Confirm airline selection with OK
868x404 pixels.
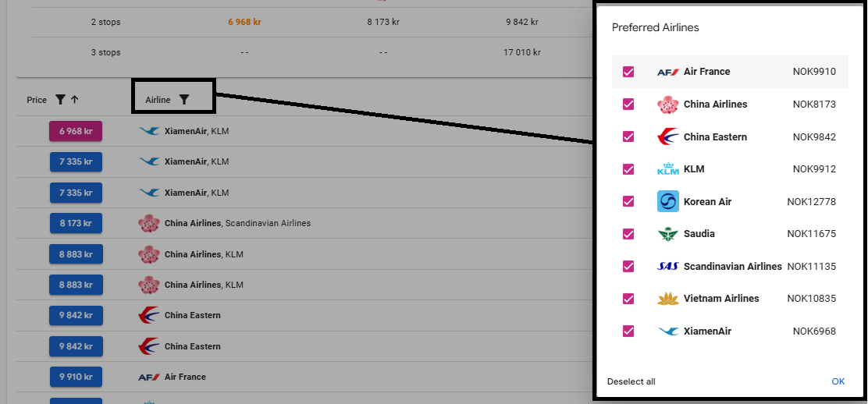(838, 381)
